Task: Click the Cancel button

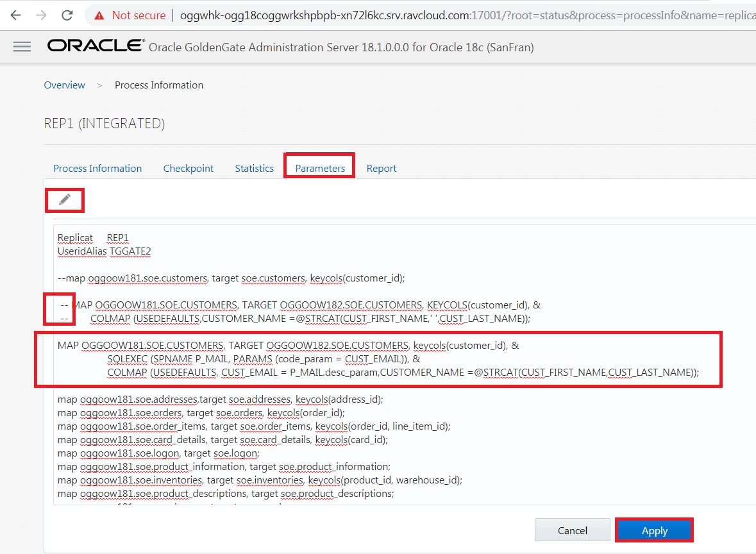Action: click(573, 530)
